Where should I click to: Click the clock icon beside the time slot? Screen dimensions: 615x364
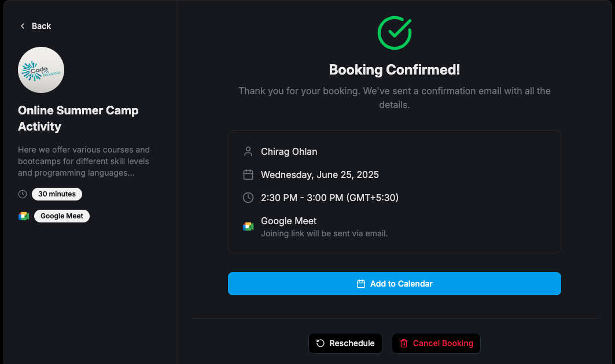tap(248, 198)
